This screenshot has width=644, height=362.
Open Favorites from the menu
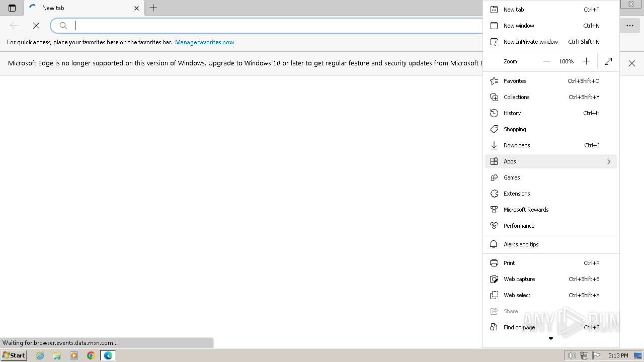coord(551,81)
